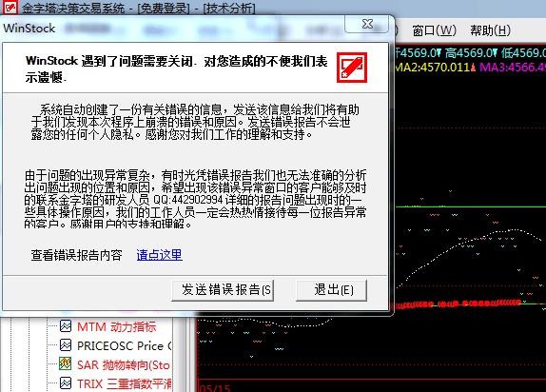Click the WinStock red logo icon in dialog
This screenshot has width=546, height=392.
pos(352,68)
